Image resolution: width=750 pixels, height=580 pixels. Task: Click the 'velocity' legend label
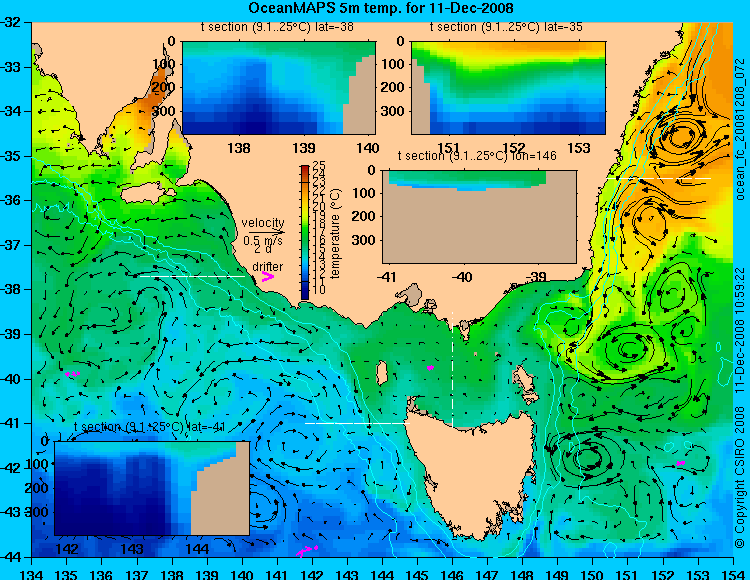click(263, 223)
